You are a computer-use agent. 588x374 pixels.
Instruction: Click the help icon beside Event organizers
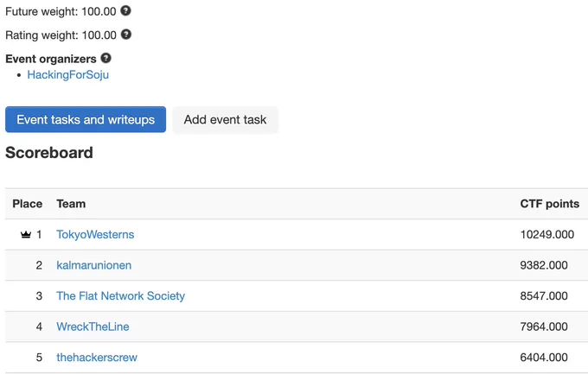(106, 58)
